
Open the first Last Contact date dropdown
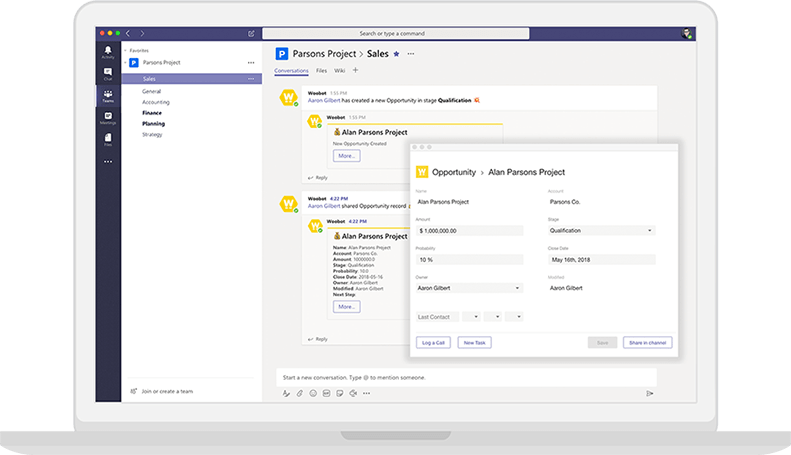click(x=471, y=317)
